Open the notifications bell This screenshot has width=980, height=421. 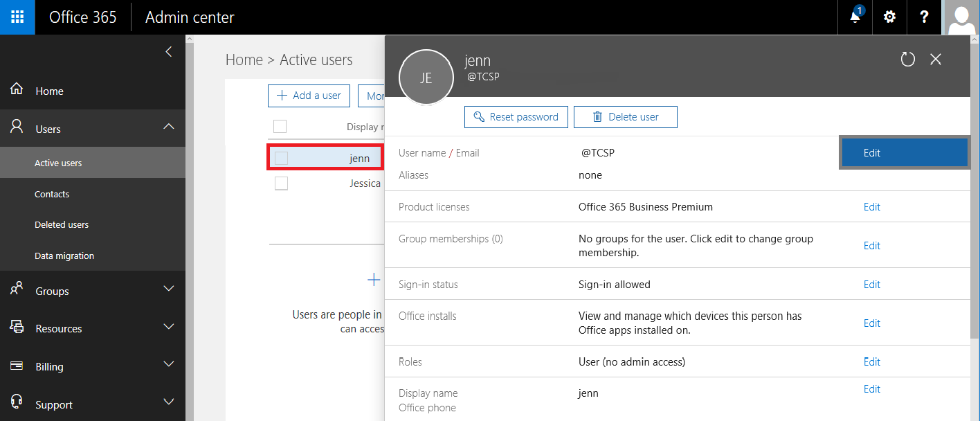[x=855, y=17]
